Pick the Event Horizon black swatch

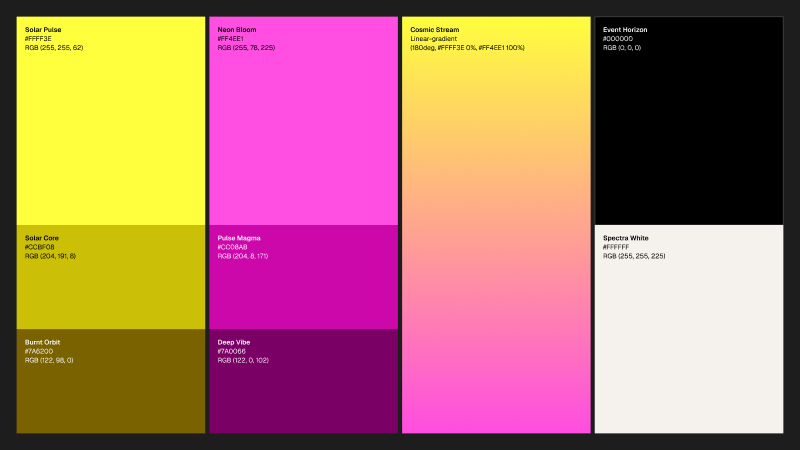(689, 121)
